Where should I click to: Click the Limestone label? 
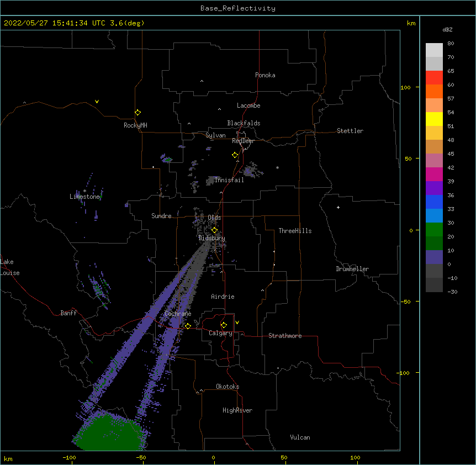tap(84, 197)
